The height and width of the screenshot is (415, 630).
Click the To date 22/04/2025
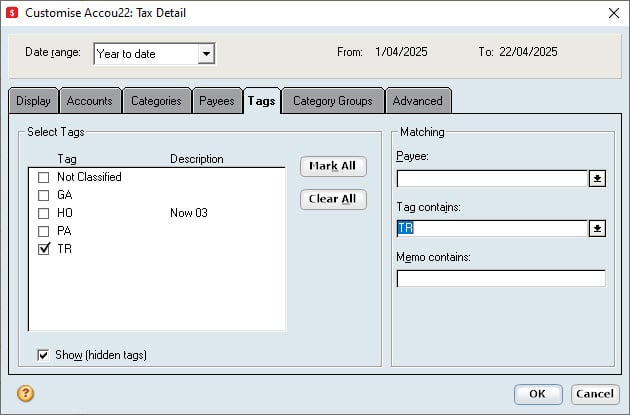click(528, 52)
